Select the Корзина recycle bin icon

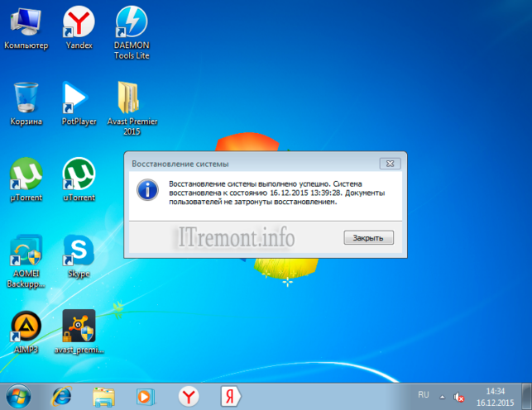tap(26, 104)
